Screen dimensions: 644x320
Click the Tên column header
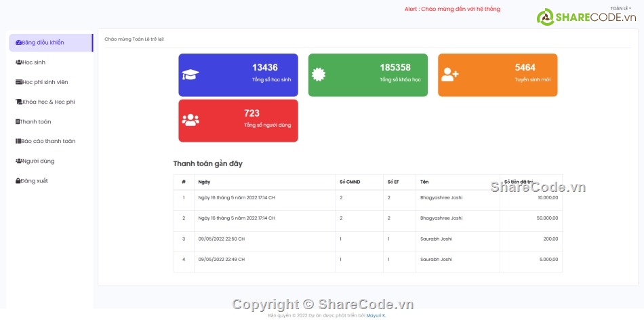tap(424, 182)
